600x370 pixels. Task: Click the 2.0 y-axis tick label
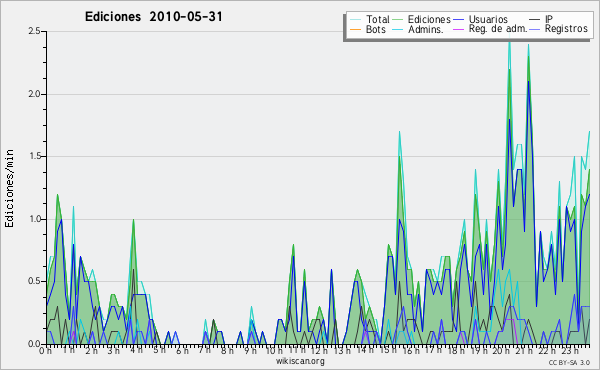[x=34, y=94]
